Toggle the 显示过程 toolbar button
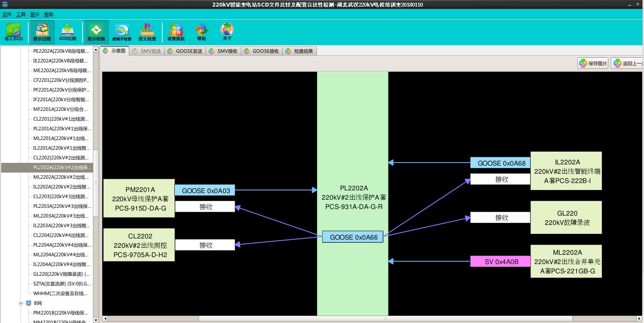 tap(42, 32)
